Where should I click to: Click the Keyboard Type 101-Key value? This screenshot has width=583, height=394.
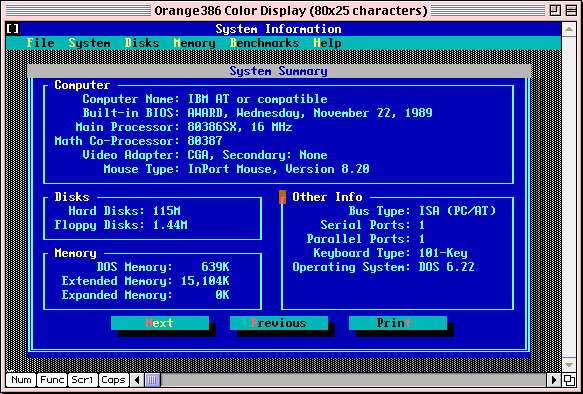[443, 253]
